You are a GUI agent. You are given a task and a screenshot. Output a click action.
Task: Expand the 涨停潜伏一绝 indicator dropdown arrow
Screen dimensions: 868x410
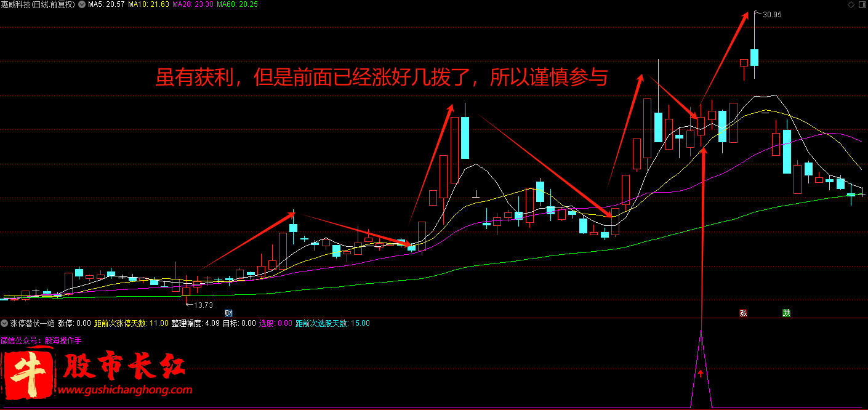pyautogui.click(x=4, y=323)
